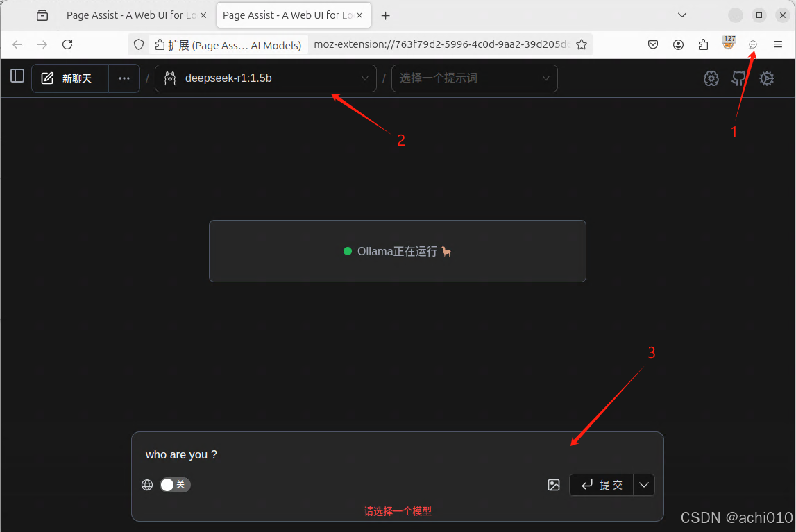
Task: Open the Pocket save icon
Action: coord(653,44)
